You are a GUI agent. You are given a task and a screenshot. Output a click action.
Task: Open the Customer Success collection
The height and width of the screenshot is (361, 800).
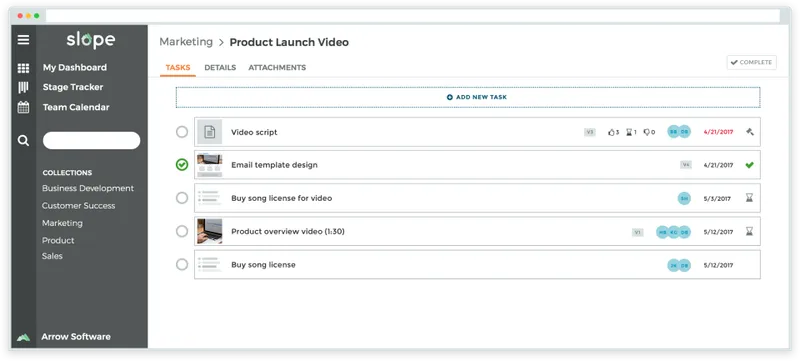(79, 205)
